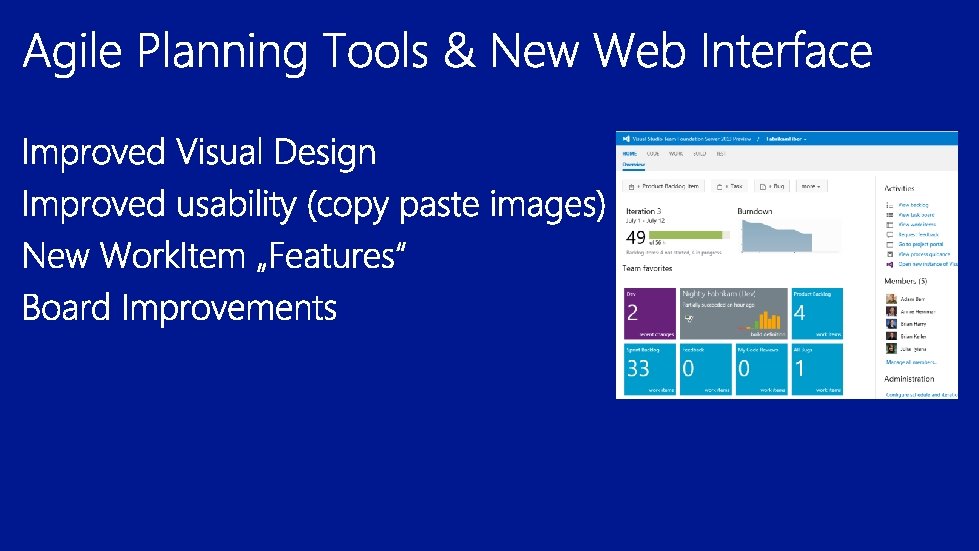Click the View work items link
The width and height of the screenshot is (979, 551).
[917, 225]
